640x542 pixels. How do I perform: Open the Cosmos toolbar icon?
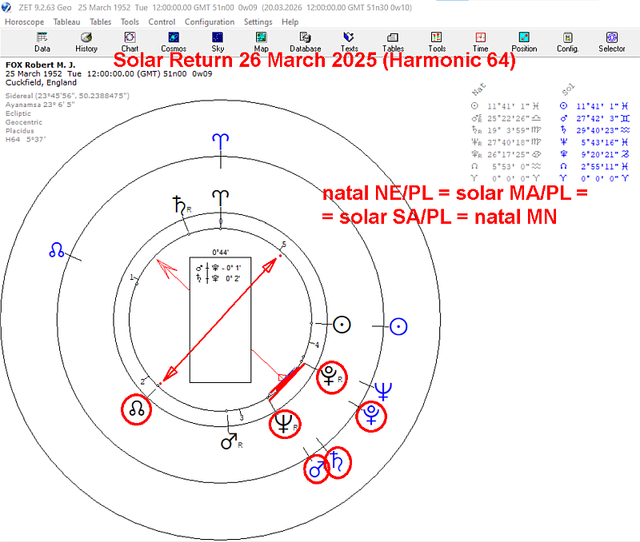(x=173, y=42)
